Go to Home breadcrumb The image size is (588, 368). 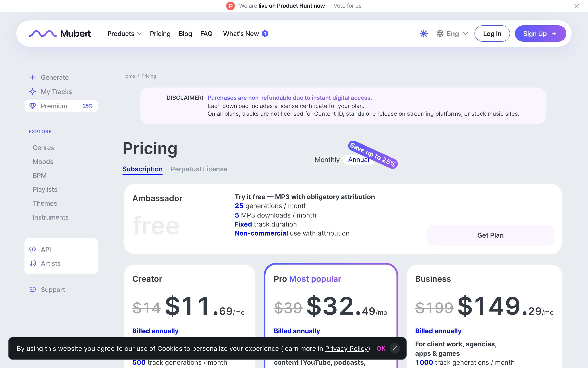pos(129,76)
